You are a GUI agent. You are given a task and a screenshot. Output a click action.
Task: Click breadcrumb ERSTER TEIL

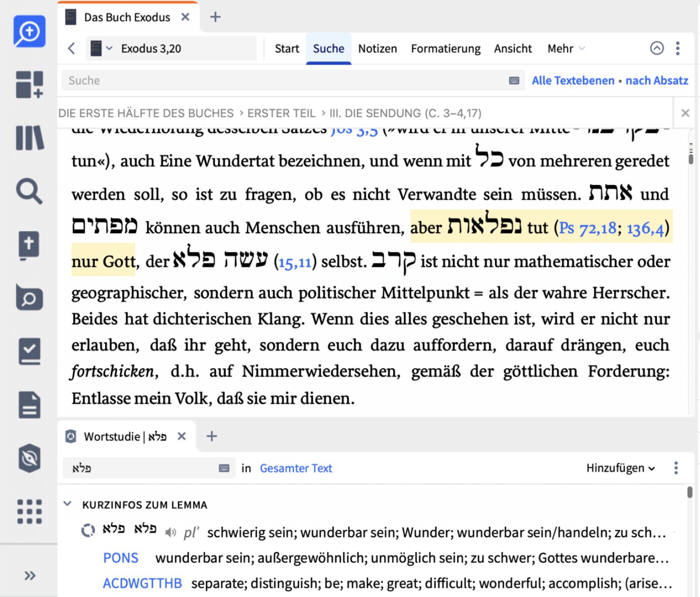click(281, 113)
